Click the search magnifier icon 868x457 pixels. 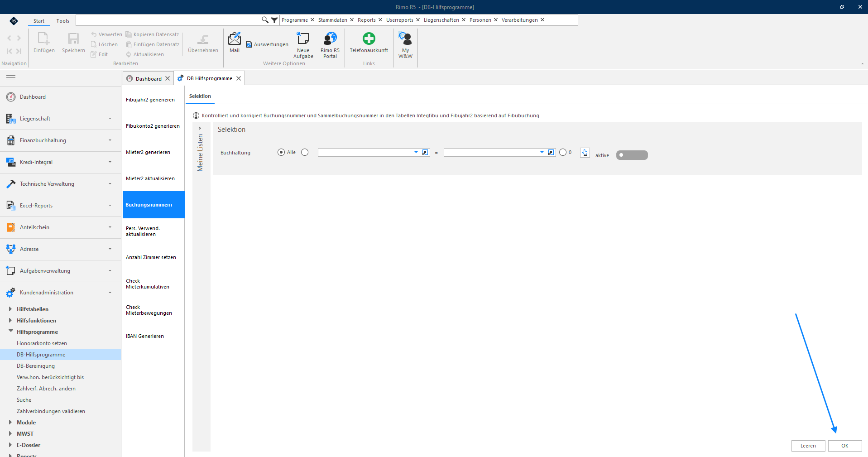coord(265,20)
